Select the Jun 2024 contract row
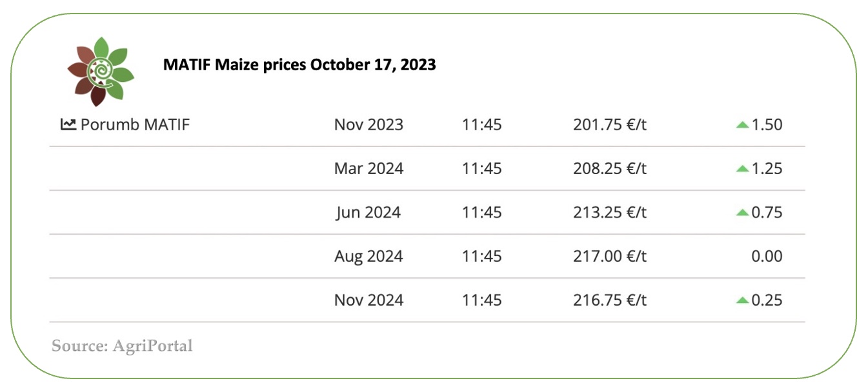Viewport: 868px width, 392px height. pyautogui.click(x=427, y=212)
